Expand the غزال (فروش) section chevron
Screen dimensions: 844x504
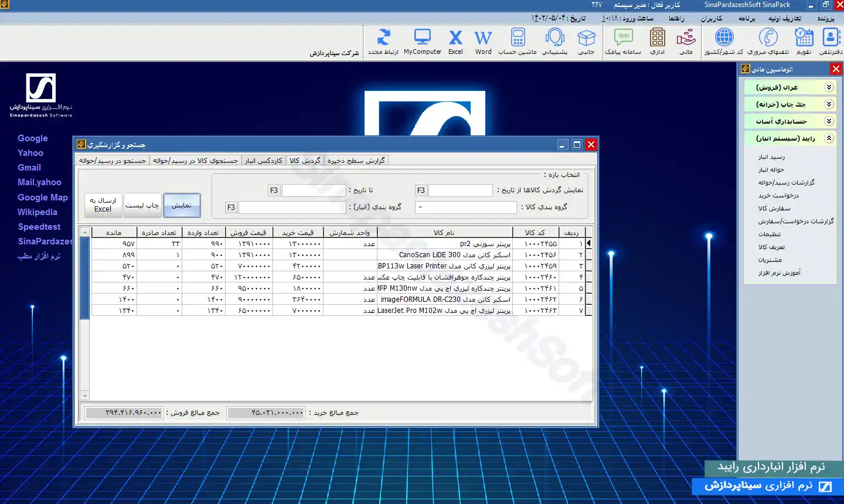[829, 87]
